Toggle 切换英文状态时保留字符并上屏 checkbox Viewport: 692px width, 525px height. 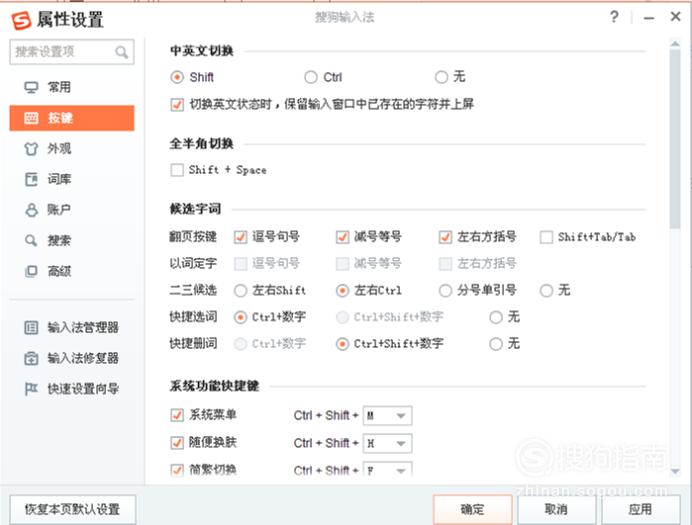pyautogui.click(x=177, y=105)
